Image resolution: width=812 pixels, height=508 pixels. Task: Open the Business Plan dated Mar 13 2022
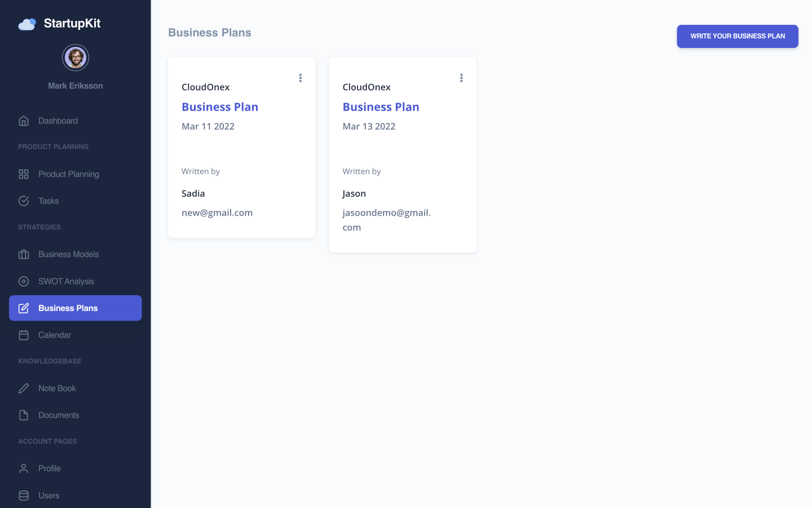381,107
